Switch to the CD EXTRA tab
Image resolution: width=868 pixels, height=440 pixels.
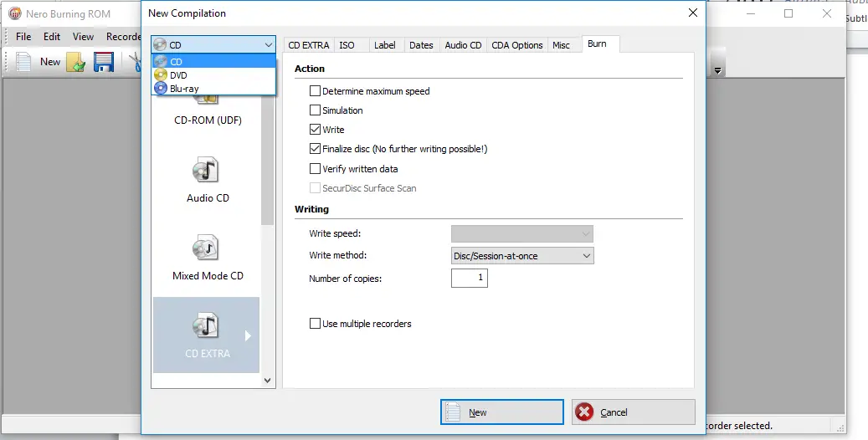(308, 45)
